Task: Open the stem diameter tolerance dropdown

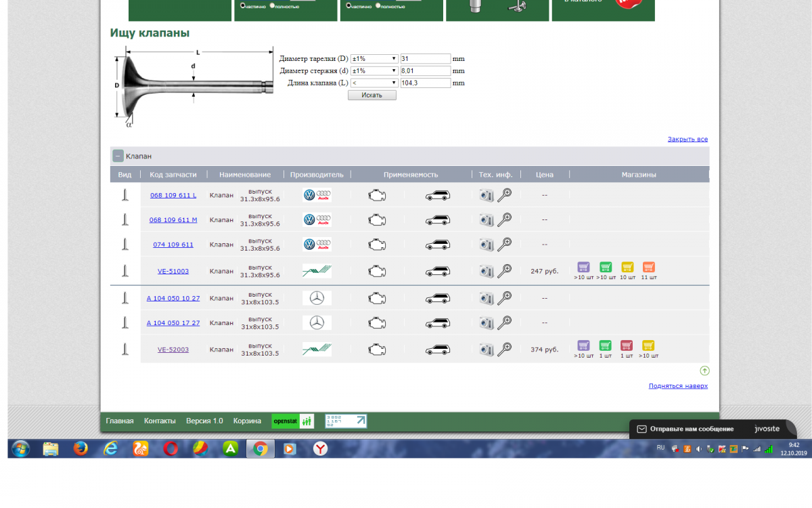Action: tap(374, 70)
